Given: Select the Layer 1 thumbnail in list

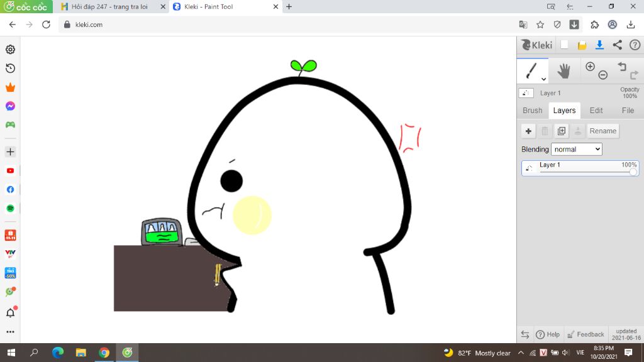Looking at the screenshot, I should (530, 168).
